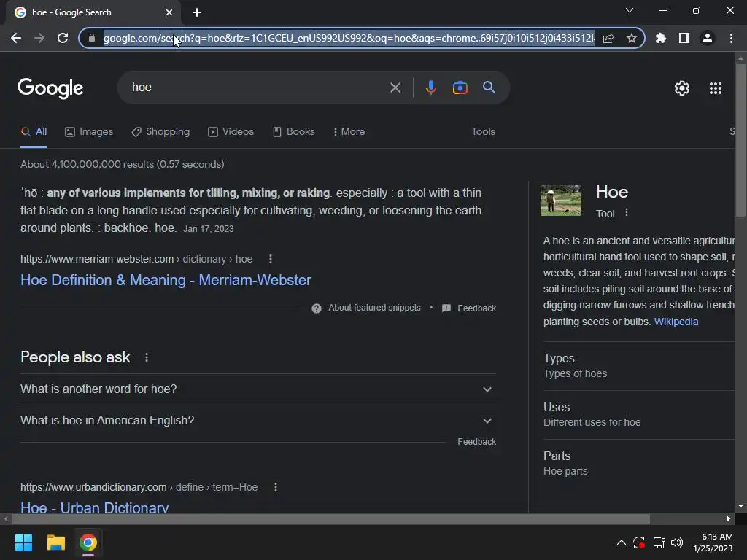Click the vertical page scrollbar
Viewport: 747px width, 560px height.
(741, 141)
